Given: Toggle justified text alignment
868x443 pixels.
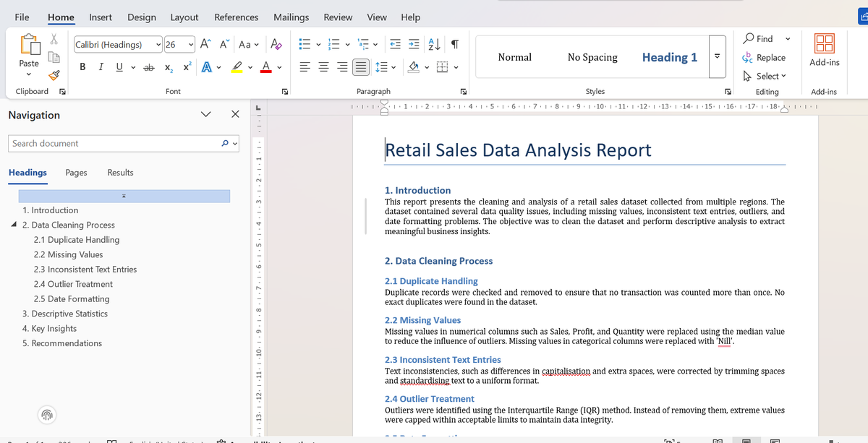Looking at the screenshot, I should [362, 66].
